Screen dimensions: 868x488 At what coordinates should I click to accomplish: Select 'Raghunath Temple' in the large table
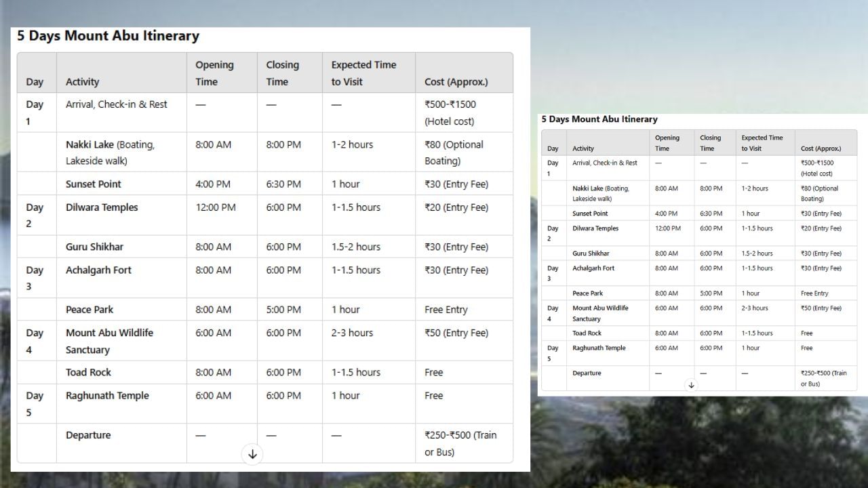pos(107,396)
